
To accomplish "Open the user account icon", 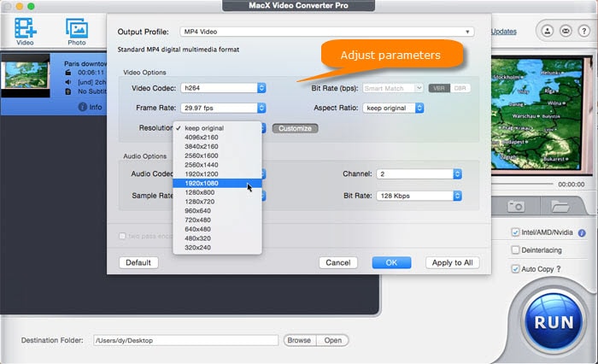I will [548, 31].
